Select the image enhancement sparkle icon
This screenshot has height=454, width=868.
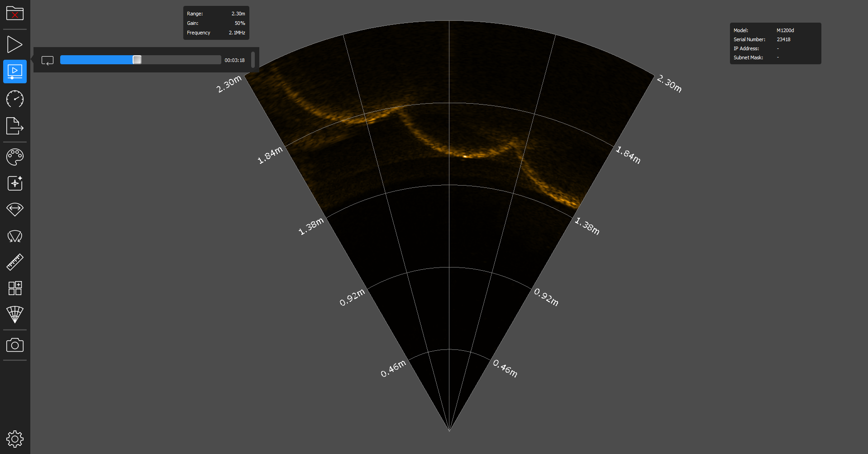15,183
